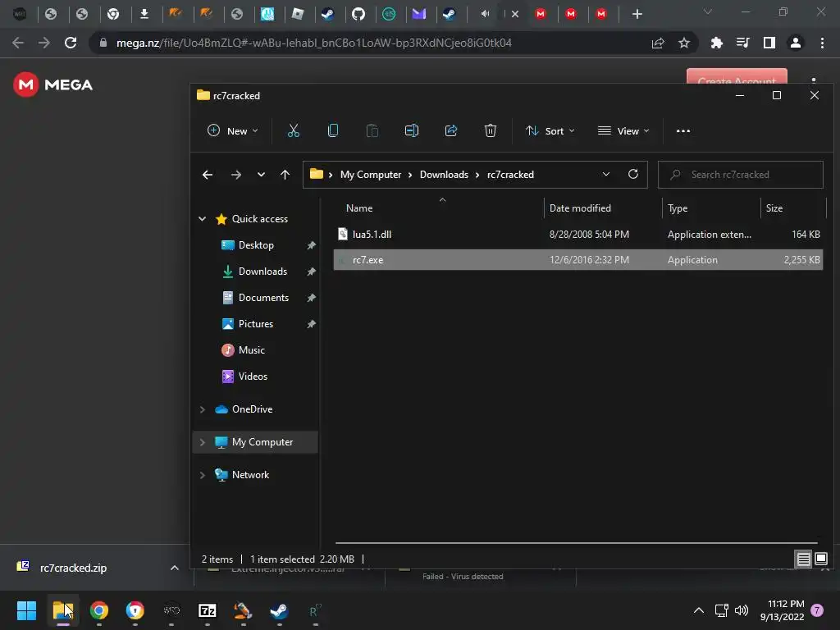The image size is (840, 630).
Task: Open Google Chrome from the taskbar
Action: point(99,610)
